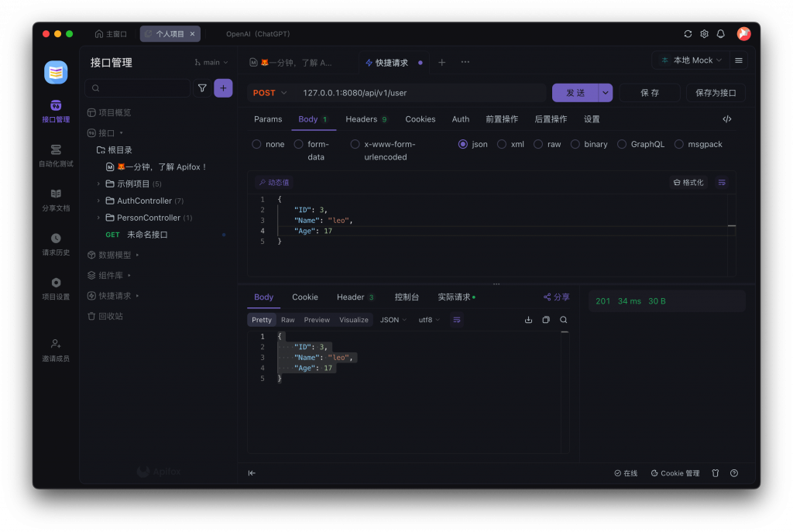Open the 分享文档 sidebar section
This screenshot has width=793, height=532.
point(56,201)
